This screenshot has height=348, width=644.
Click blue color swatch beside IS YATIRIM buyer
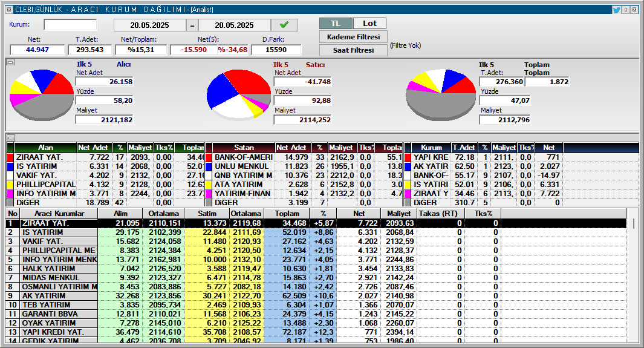[10, 166]
